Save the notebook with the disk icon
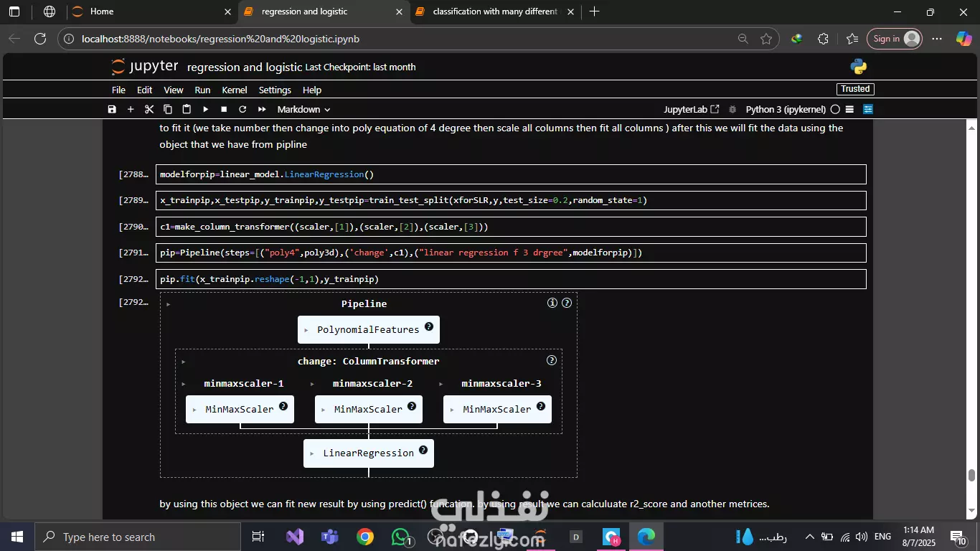The width and height of the screenshot is (980, 551). click(x=112, y=109)
